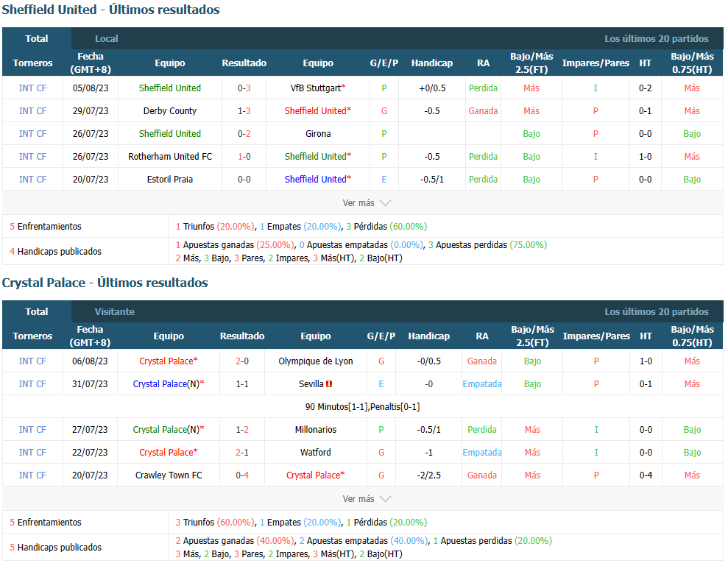Expand 'Ver más' under Crystal Palace results

(367, 499)
